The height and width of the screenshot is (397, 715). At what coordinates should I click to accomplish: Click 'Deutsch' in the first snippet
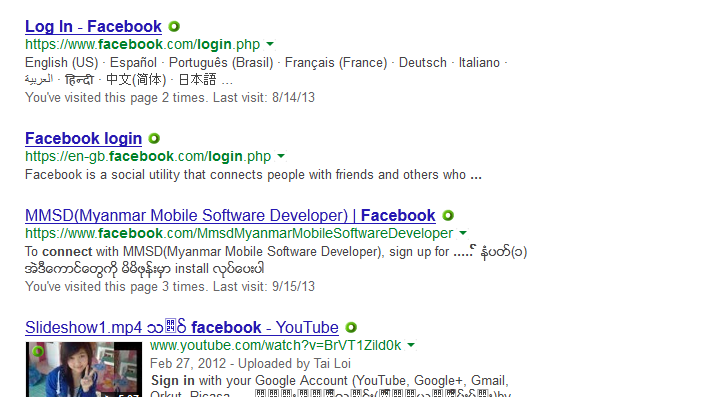(423, 62)
